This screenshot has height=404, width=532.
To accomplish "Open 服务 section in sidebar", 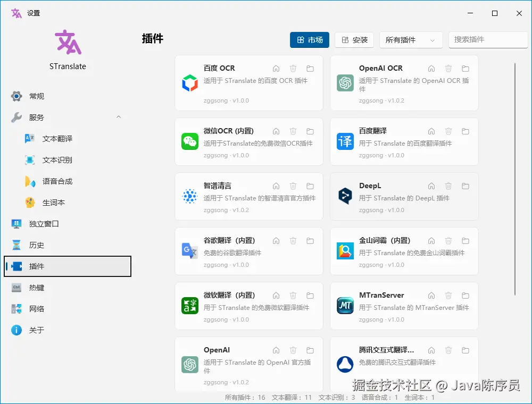I will (67, 117).
